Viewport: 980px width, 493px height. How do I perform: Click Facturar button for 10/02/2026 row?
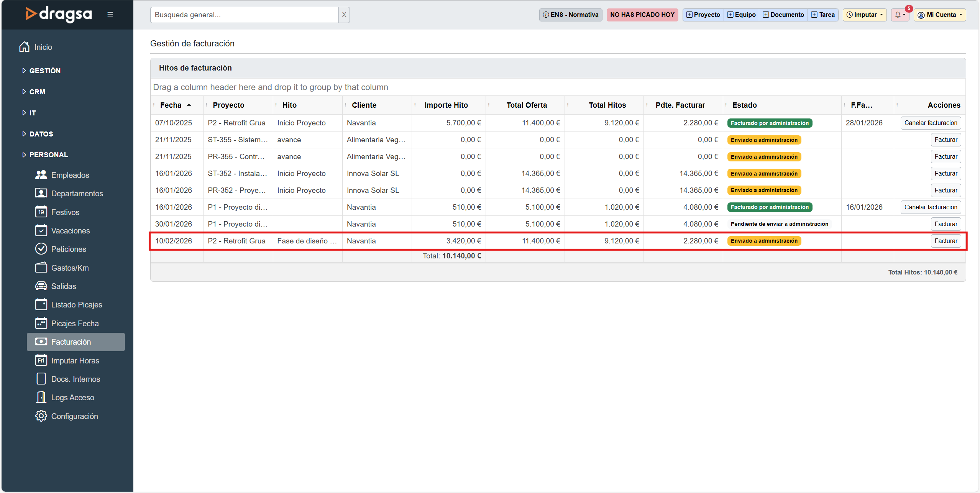click(x=946, y=241)
